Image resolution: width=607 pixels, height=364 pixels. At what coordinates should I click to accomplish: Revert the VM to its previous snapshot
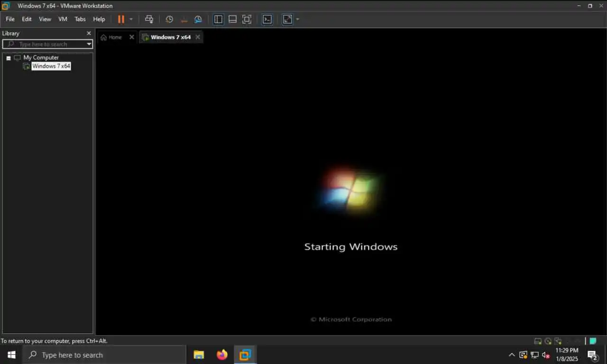(184, 19)
